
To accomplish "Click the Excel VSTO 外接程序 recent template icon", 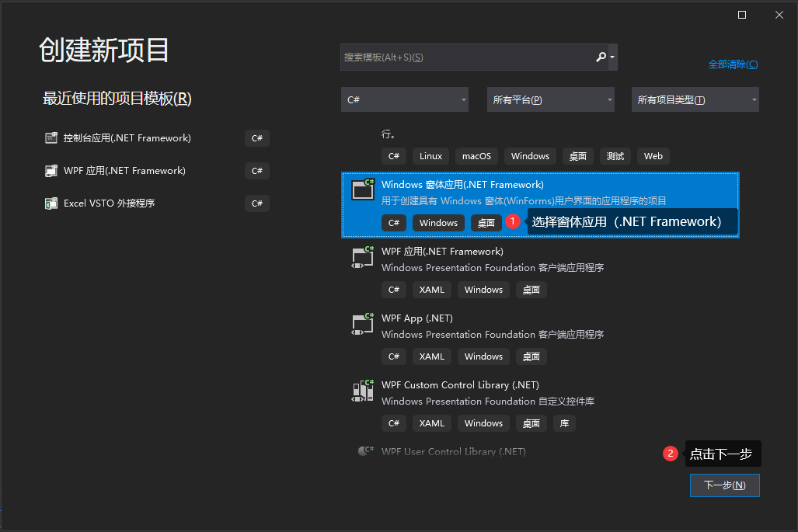I will click(51, 203).
